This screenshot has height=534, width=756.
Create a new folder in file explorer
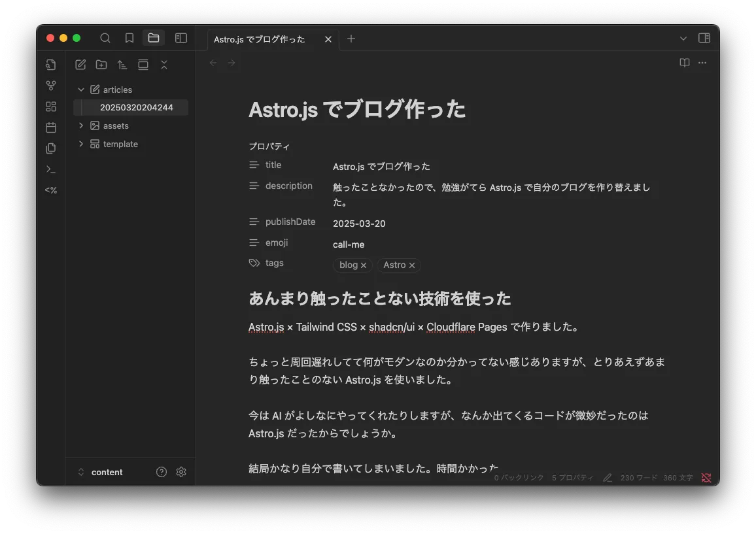[101, 65]
